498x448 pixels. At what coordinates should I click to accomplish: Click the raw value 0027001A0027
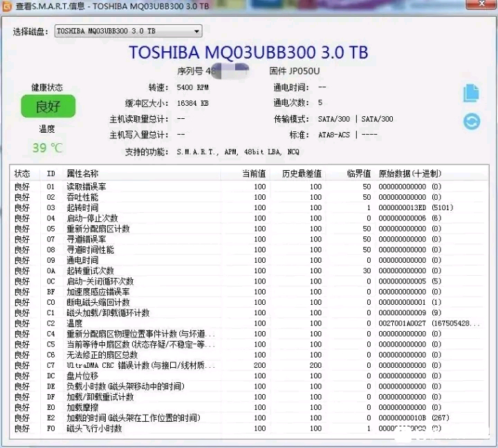[x=402, y=323]
